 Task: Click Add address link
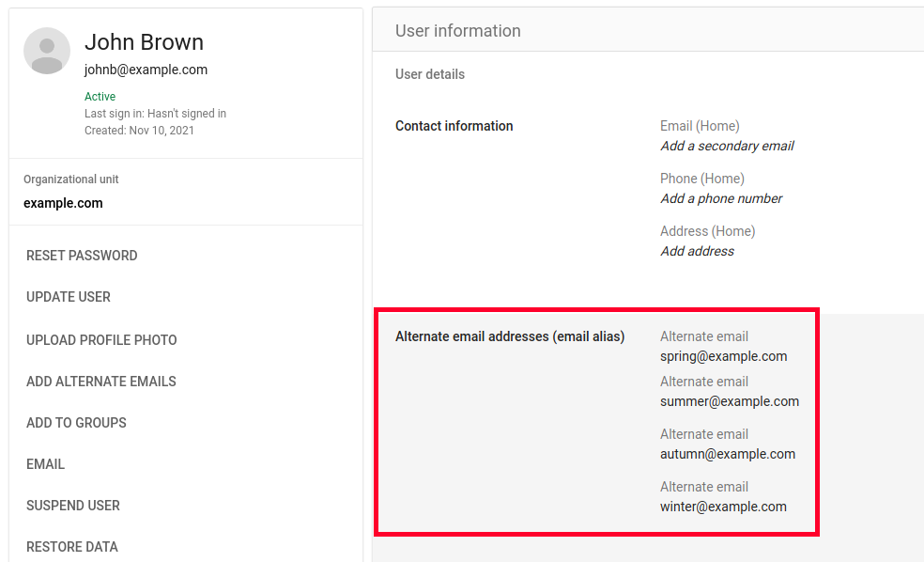tap(697, 251)
